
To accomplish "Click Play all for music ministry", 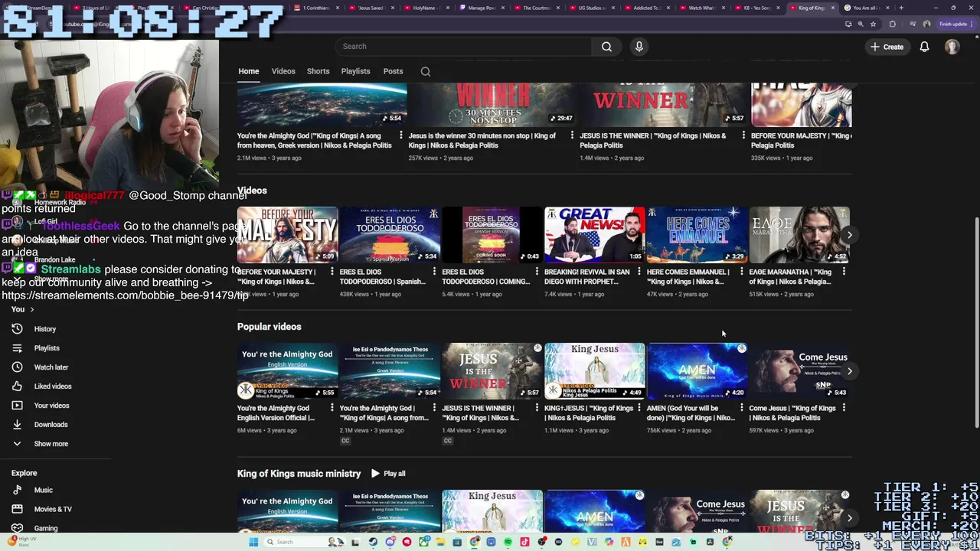I will (388, 474).
